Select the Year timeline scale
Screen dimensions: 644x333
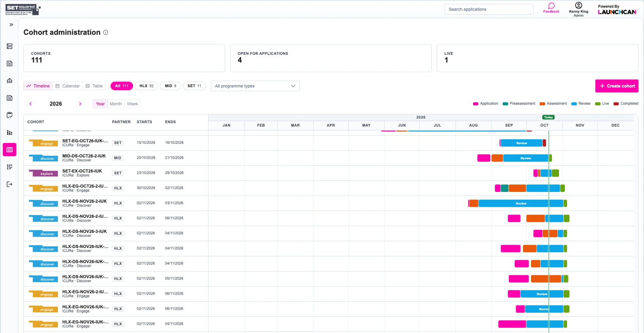(x=100, y=104)
